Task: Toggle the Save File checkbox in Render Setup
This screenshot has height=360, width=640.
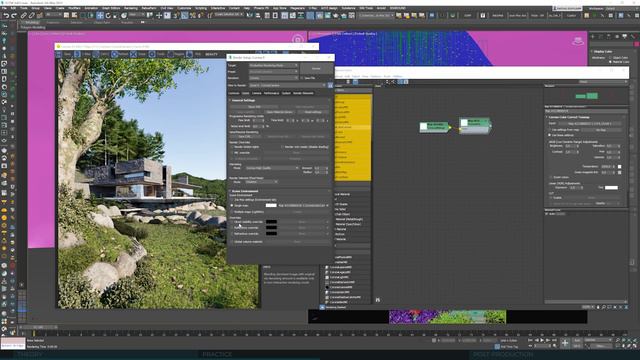Action: click(x=302, y=78)
